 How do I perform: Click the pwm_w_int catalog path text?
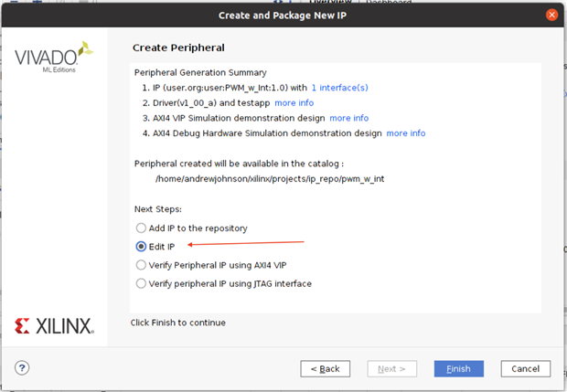[x=270, y=178]
